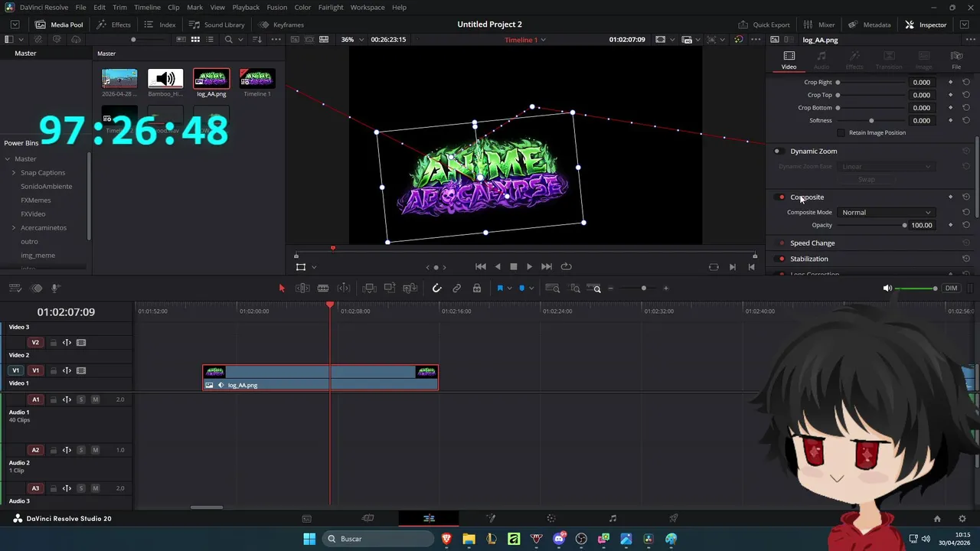The width and height of the screenshot is (980, 551).
Task: Expand Snap Captions bin
Action: tap(13, 172)
